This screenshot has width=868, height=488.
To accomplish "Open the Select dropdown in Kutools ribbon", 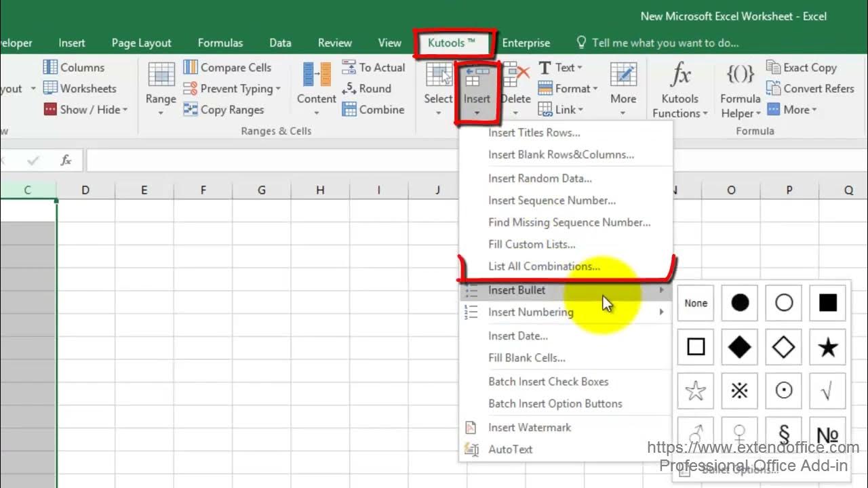I will 438,88.
